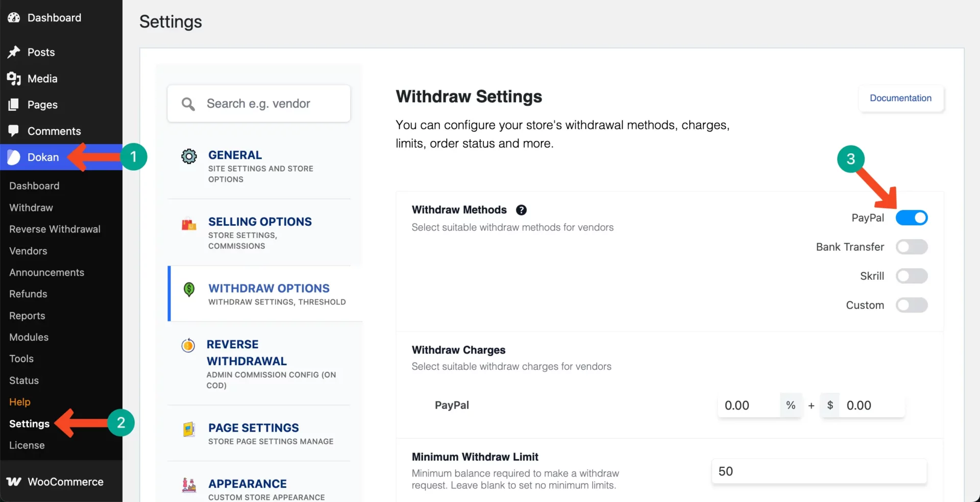
Task: Click the Withdraw Options money icon
Action: tap(189, 290)
